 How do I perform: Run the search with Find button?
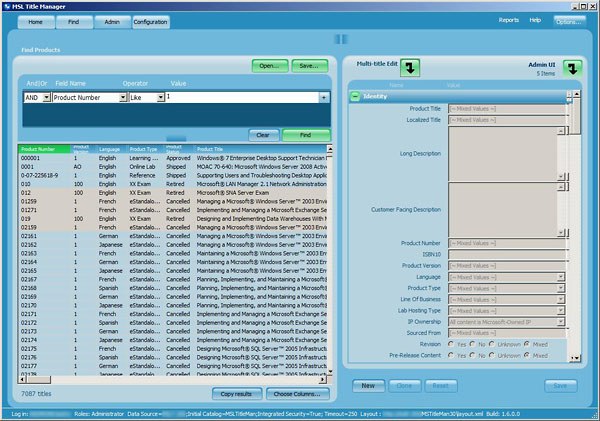306,135
